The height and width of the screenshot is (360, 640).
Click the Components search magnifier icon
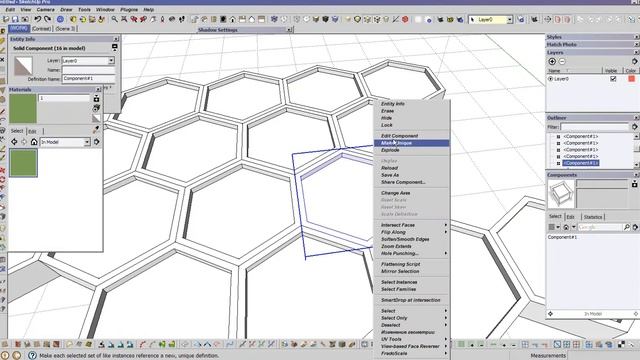(627, 227)
